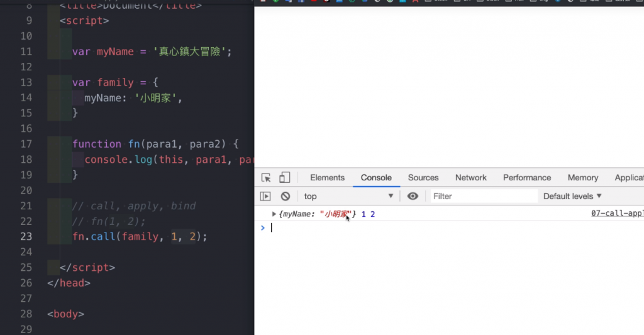Click the var family = { line
This screenshot has width=644, height=335.
coord(115,82)
